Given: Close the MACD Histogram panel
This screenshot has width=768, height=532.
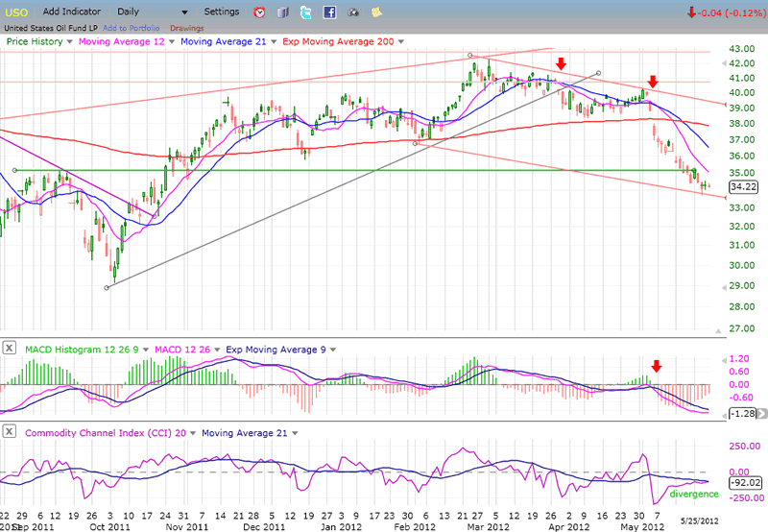Looking at the screenshot, I should 10,346.
